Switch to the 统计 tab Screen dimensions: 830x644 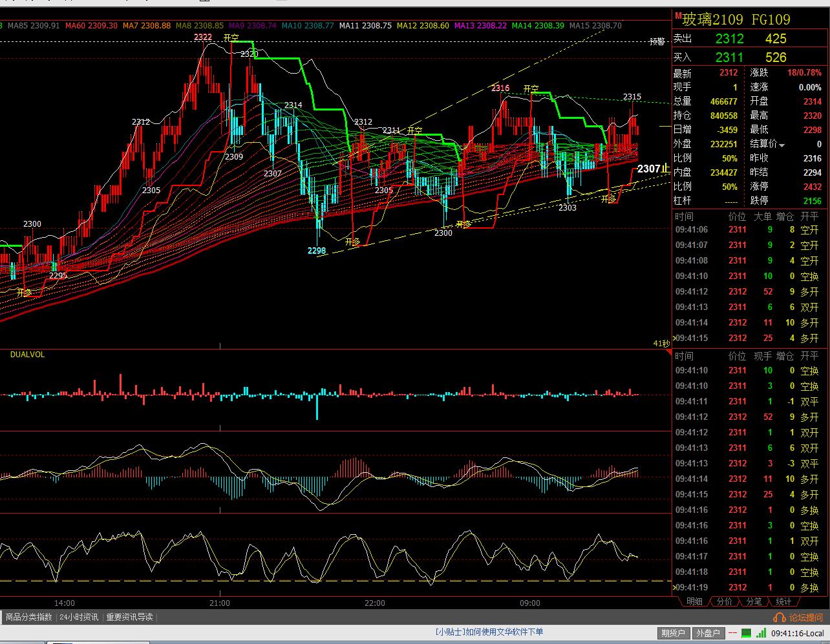click(x=783, y=601)
